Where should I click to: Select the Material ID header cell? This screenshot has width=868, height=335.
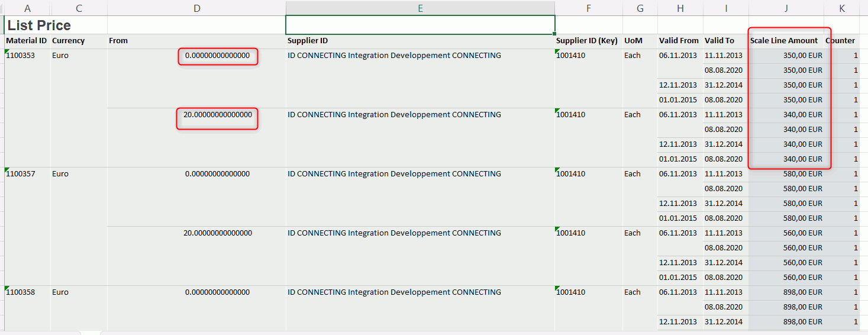pyautogui.click(x=27, y=41)
